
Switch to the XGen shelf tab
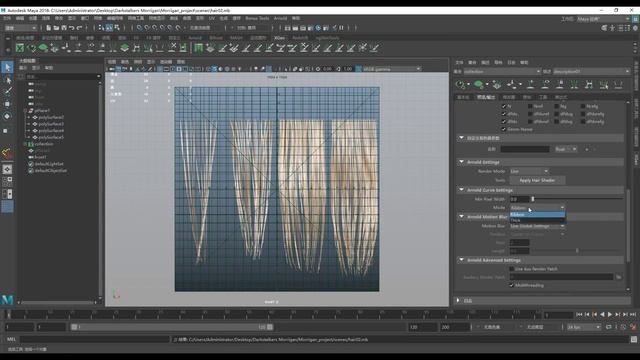[x=280, y=38]
